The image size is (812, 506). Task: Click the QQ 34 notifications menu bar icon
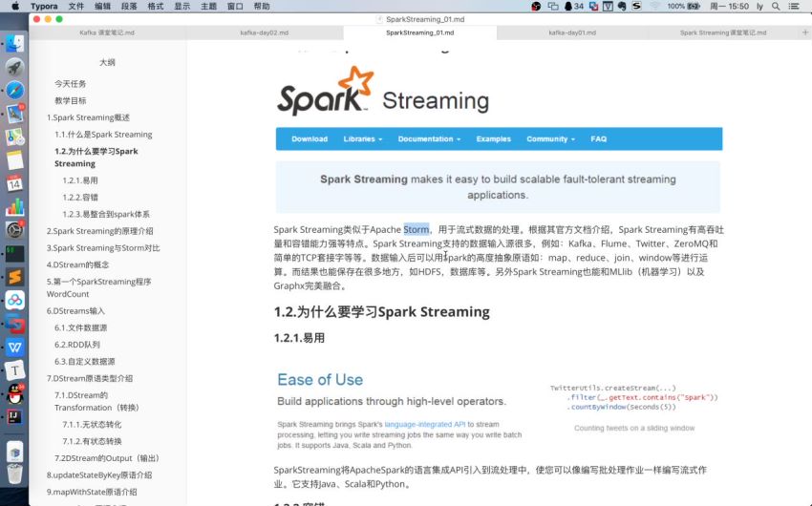[573, 7]
